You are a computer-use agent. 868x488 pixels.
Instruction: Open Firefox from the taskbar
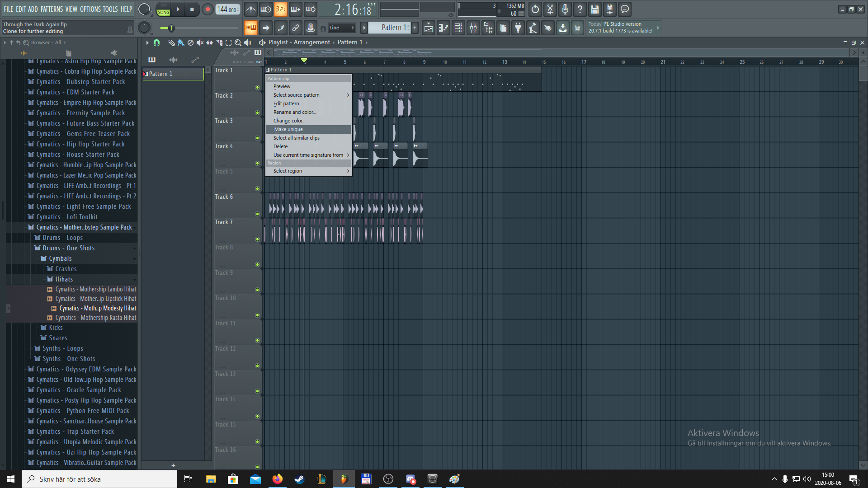point(277,479)
